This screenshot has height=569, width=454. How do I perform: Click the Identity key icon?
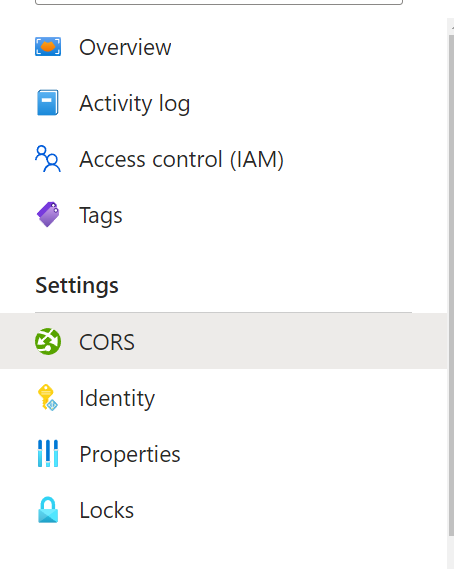48,398
